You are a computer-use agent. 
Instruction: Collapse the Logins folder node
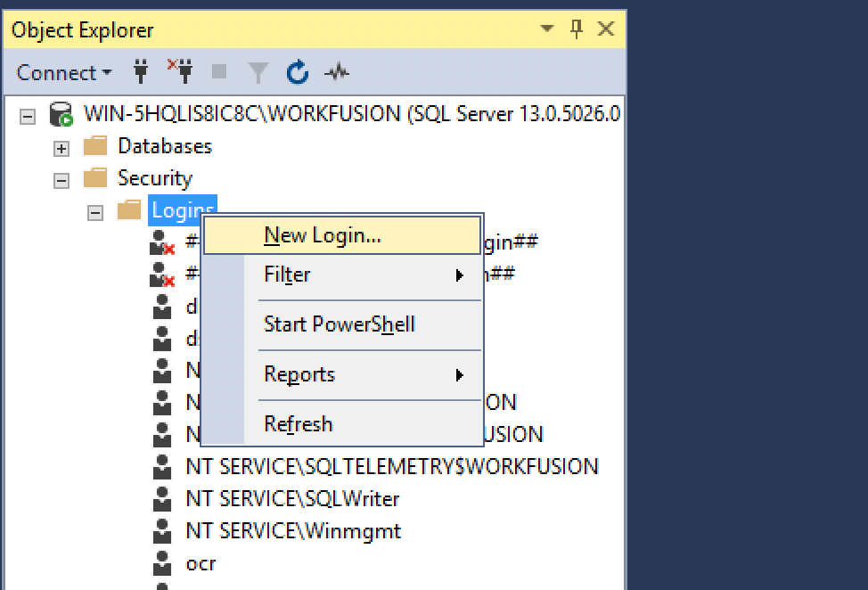pyautogui.click(x=95, y=212)
